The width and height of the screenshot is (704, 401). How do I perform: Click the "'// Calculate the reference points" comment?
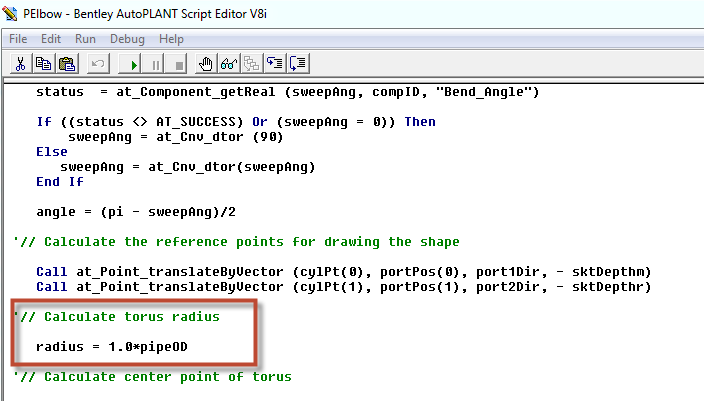click(x=237, y=242)
